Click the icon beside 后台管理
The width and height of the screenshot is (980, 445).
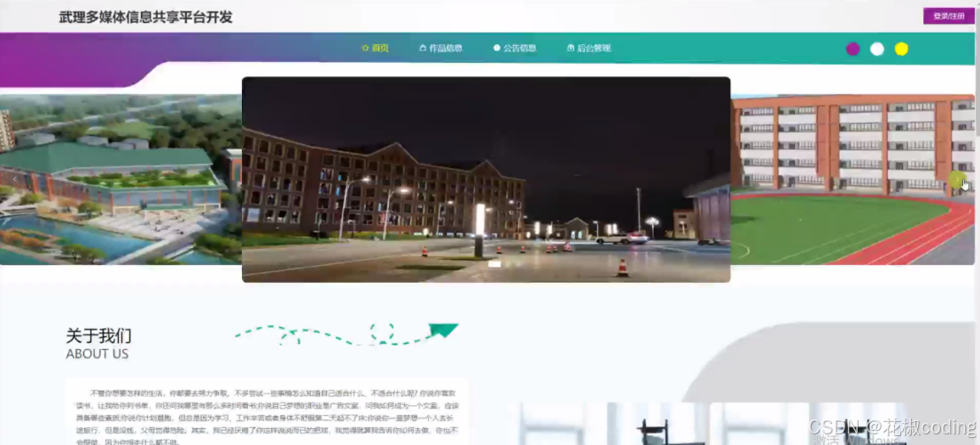pyautogui.click(x=571, y=48)
